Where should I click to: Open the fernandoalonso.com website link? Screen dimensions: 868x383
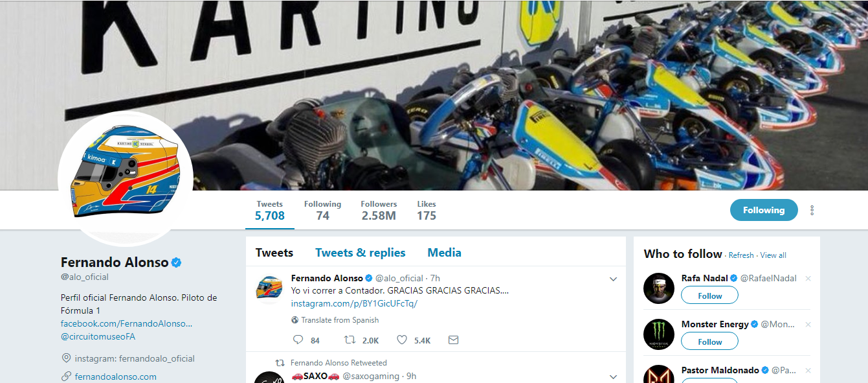(115, 377)
